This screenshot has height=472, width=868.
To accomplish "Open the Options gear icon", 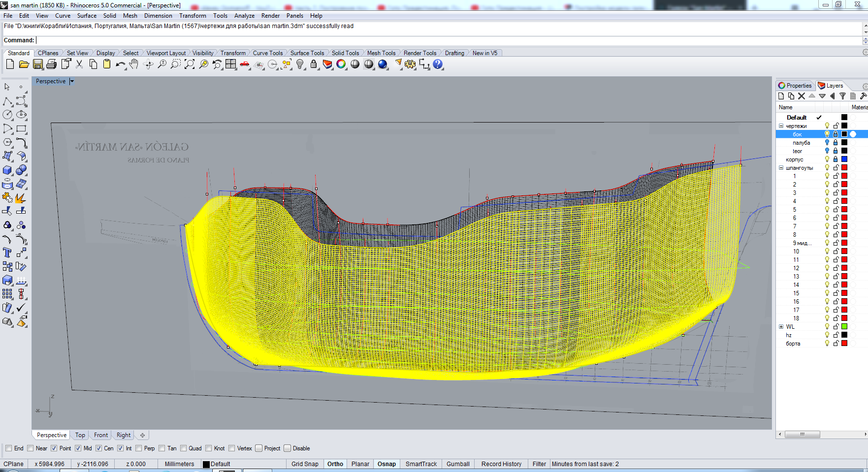I will (410, 64).
